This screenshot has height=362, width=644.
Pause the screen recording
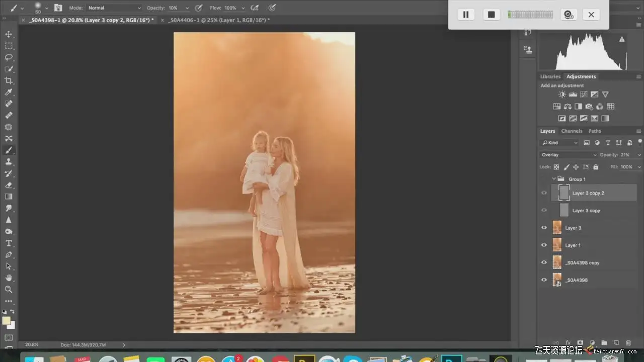466,15
